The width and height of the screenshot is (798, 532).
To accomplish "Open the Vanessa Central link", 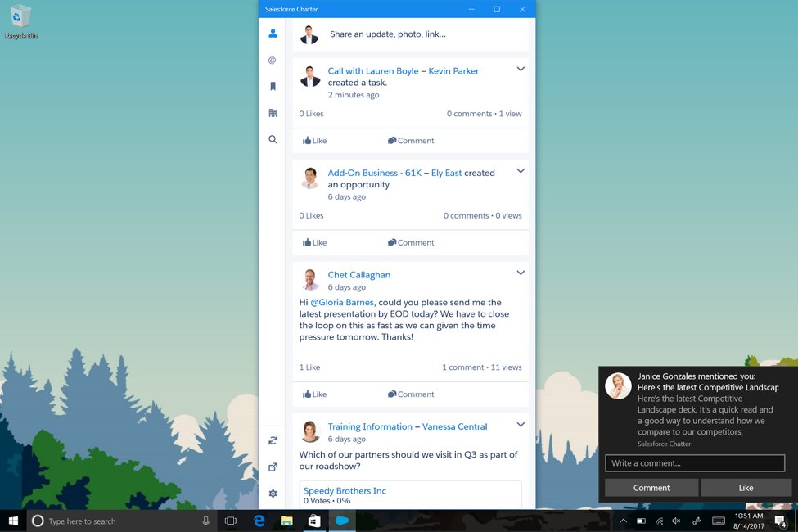I will point(454,426).
